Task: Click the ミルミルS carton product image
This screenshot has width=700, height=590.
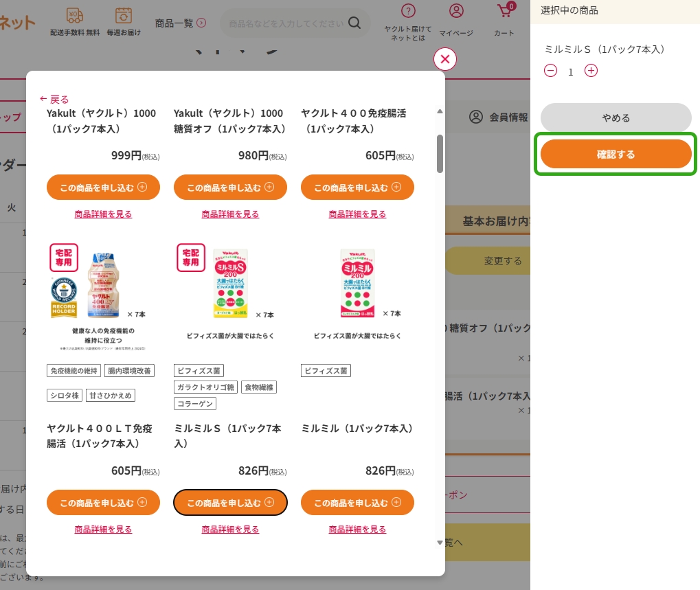Action: [230, 284]
